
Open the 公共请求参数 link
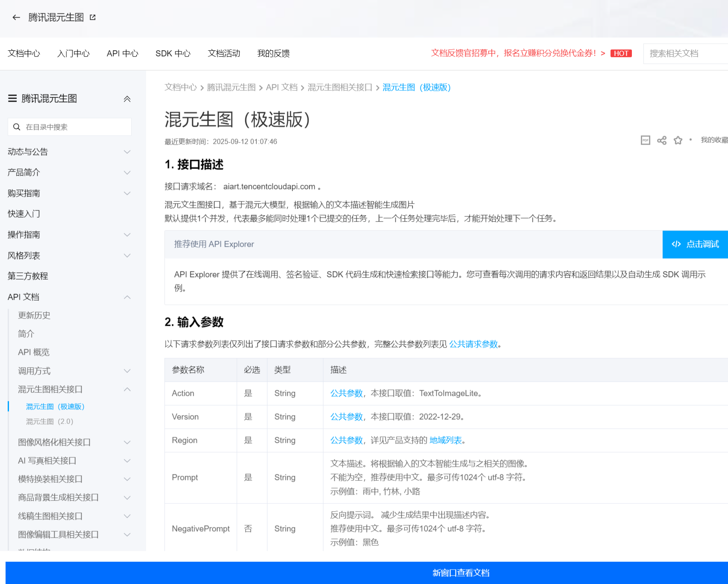pyautogui.click(x=473, y=344)
